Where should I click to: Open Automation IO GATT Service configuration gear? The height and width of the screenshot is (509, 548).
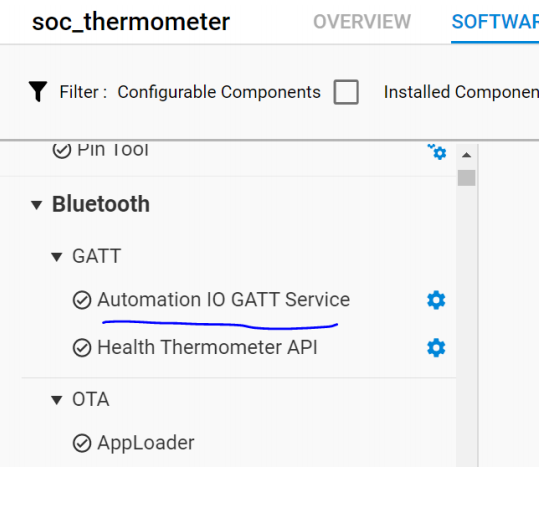(x=436, y=300)
